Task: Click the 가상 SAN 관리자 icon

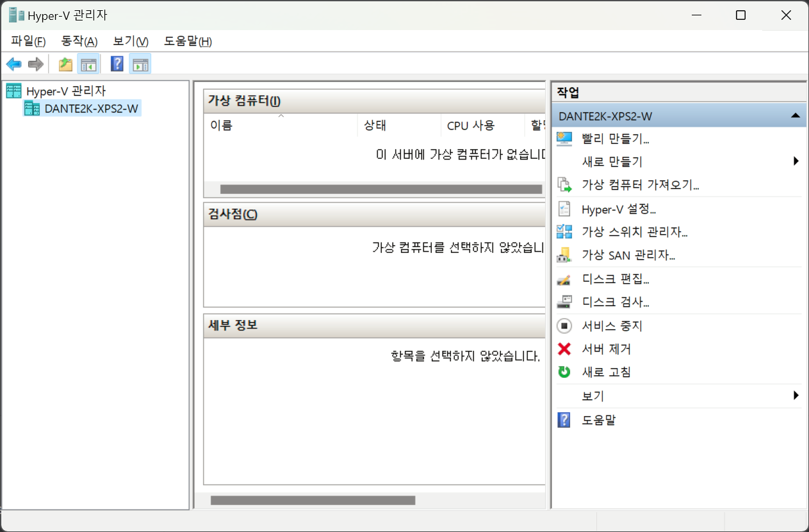Action: click(564, 255)
